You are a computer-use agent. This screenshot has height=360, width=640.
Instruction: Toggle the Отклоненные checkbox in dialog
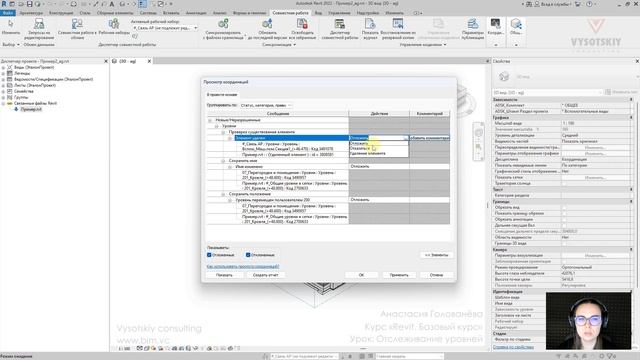point(248,255)
